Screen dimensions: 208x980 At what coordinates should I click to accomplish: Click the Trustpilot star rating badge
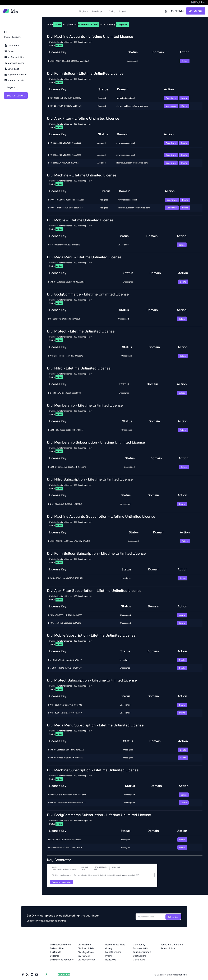coord(64,974)
